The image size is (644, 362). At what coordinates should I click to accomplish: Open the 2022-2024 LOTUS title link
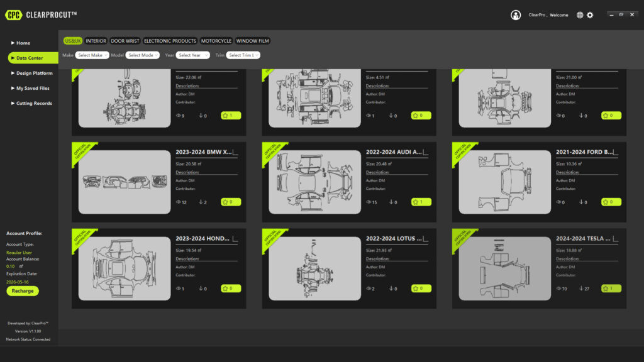point(394,238)
